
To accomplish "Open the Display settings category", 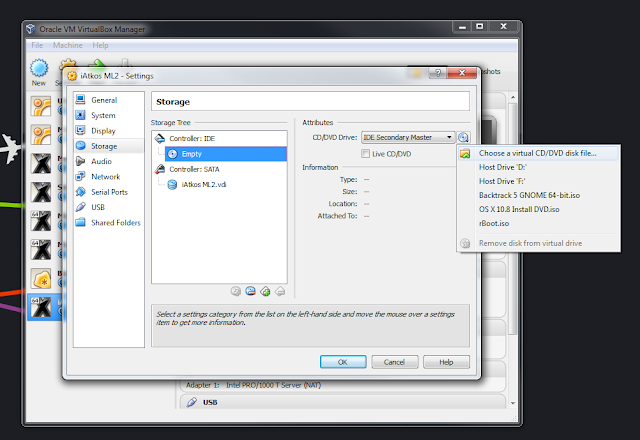I will click(109, 131).
